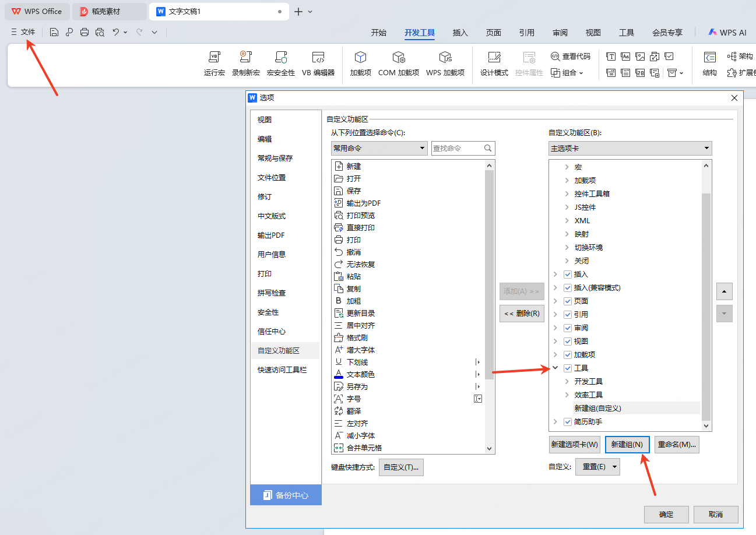Open the 稻壳素材 browser tab
756x535 pixels.
click(x=110, y=12)
